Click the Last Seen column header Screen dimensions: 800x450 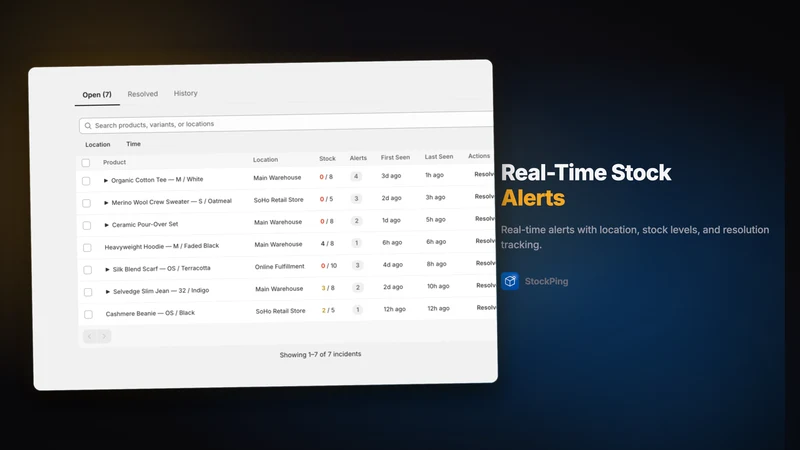pos(439,157)
